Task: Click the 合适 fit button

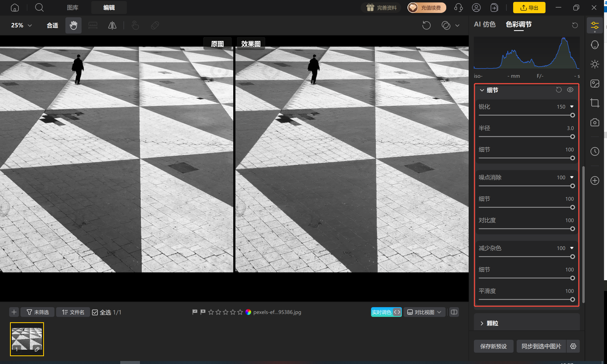Action: click(52, 25)
